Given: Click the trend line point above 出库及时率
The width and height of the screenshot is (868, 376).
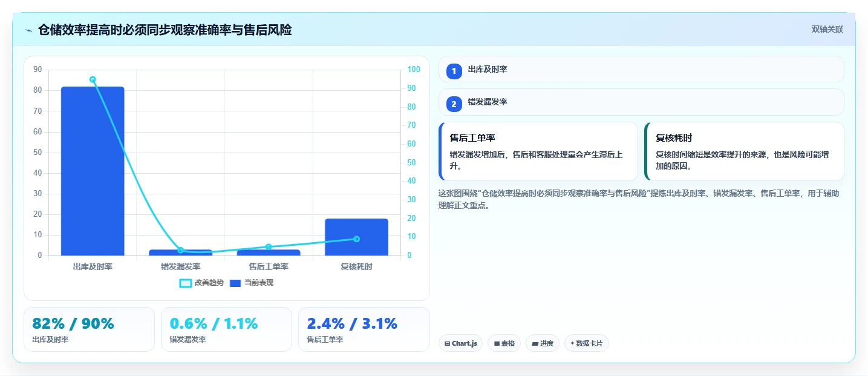Looking at the screenshot, I should tap(93, 79).
